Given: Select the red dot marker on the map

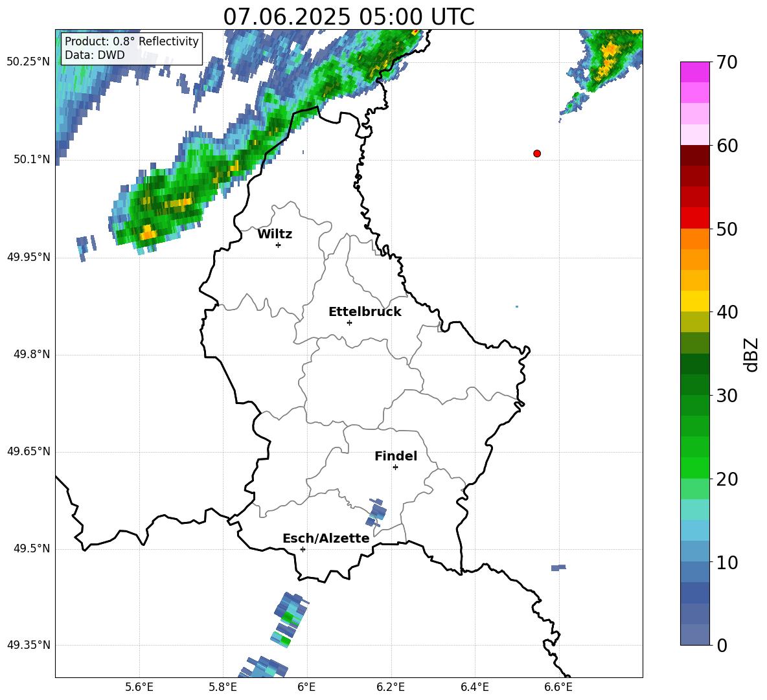Looking at the screenshot, I should click(537, 153).
